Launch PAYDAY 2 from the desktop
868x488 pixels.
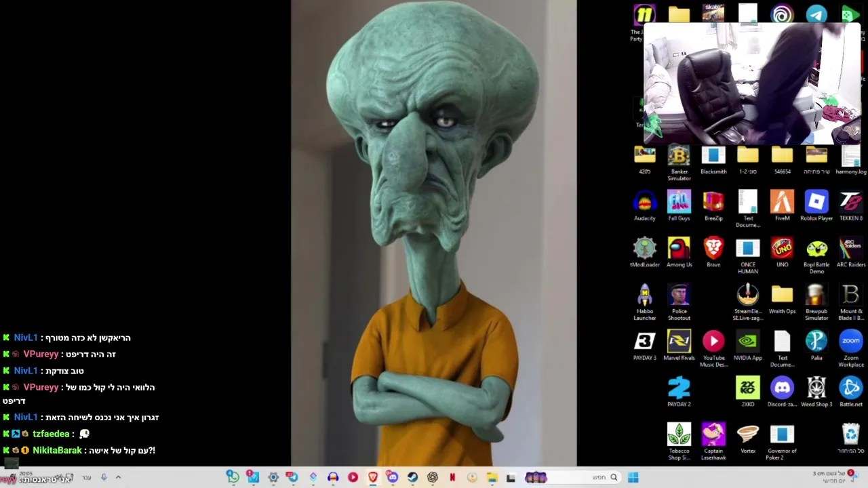coord(679,392)
